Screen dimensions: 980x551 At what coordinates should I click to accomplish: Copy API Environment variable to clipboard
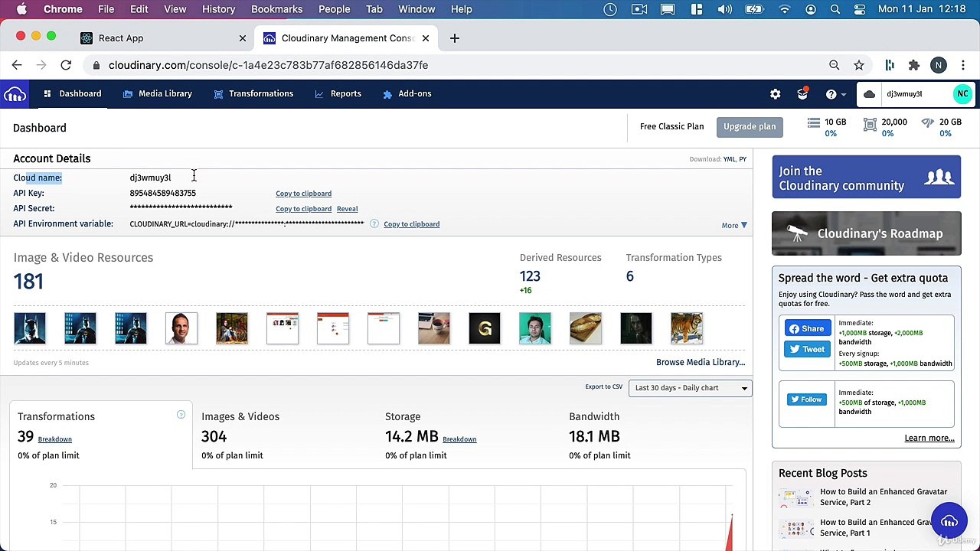click(x=411, y=224)
